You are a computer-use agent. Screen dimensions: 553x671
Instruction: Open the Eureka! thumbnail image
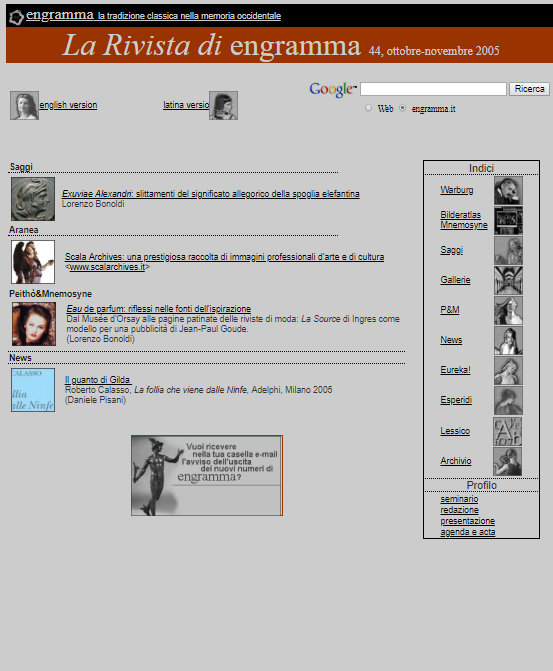tap(508, 370)
